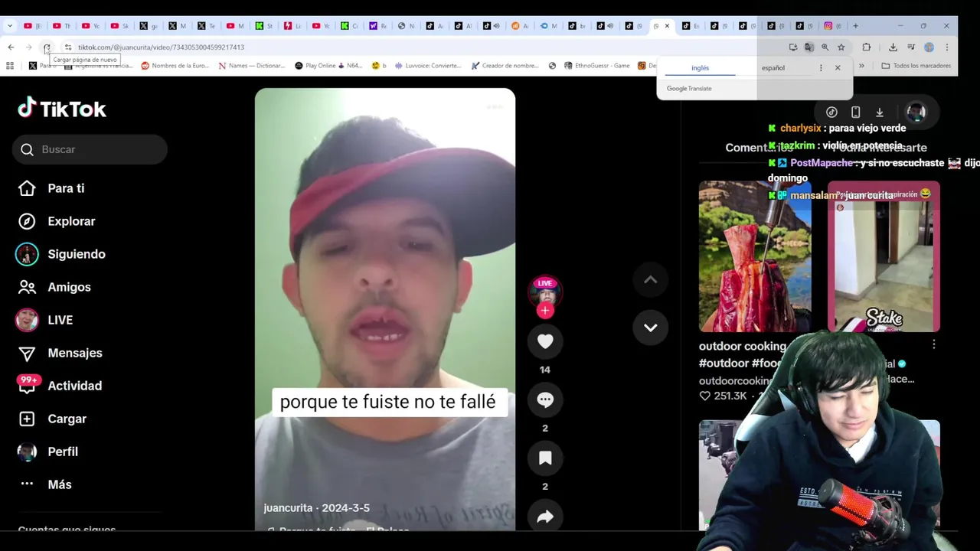
Task: Go to the previous video with the up arrow
Action: pos(650,280)
